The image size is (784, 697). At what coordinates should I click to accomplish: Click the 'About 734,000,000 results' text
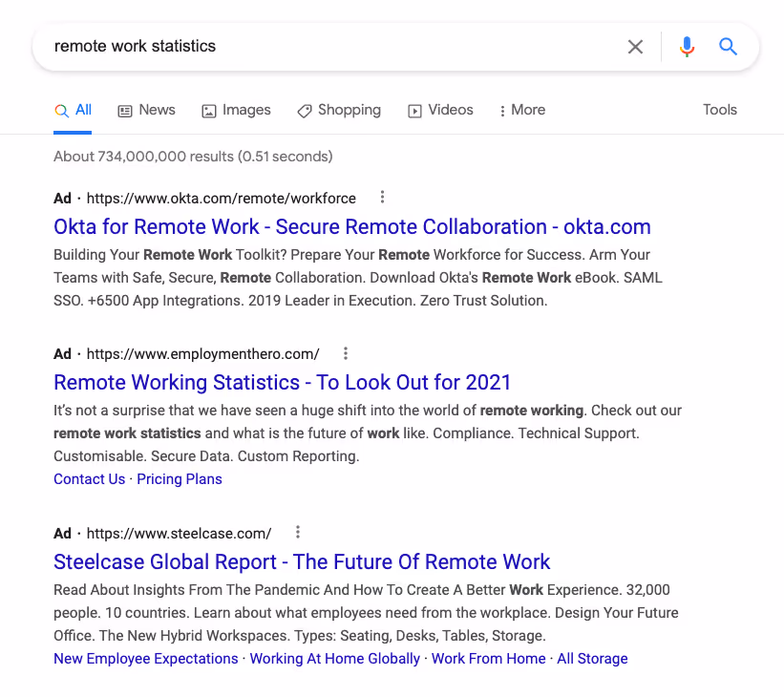coord(193,157)
